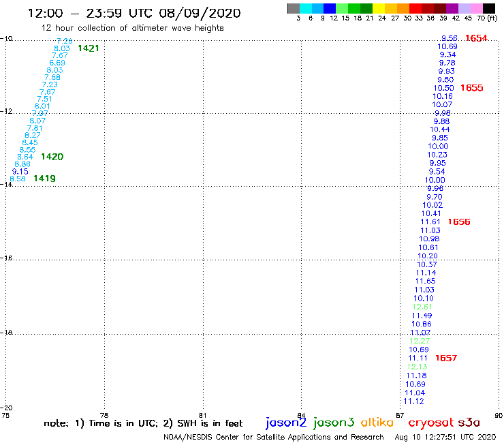The width and height of the screenshot is (504, 443).
Task: Click the blue 9.15 wave height
Action: click(x=20, y=172)
